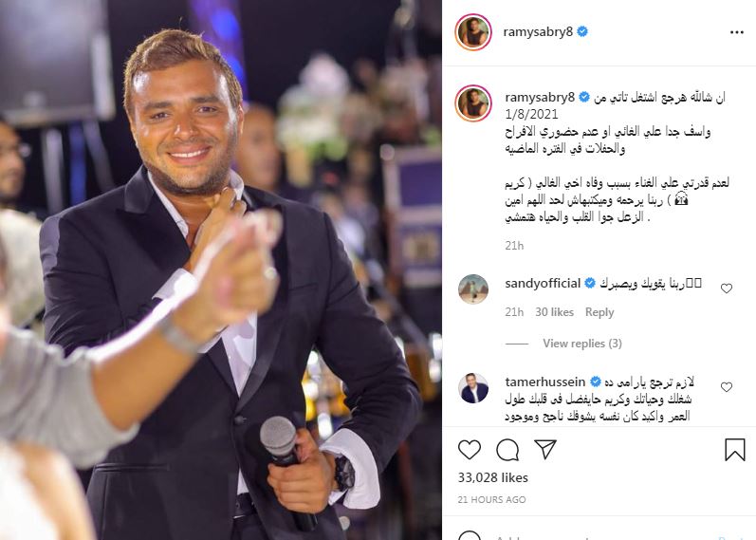Open ramysabry8 profile from header username
Viewport: 756px width, 540px height.
(x=538, y=32)
